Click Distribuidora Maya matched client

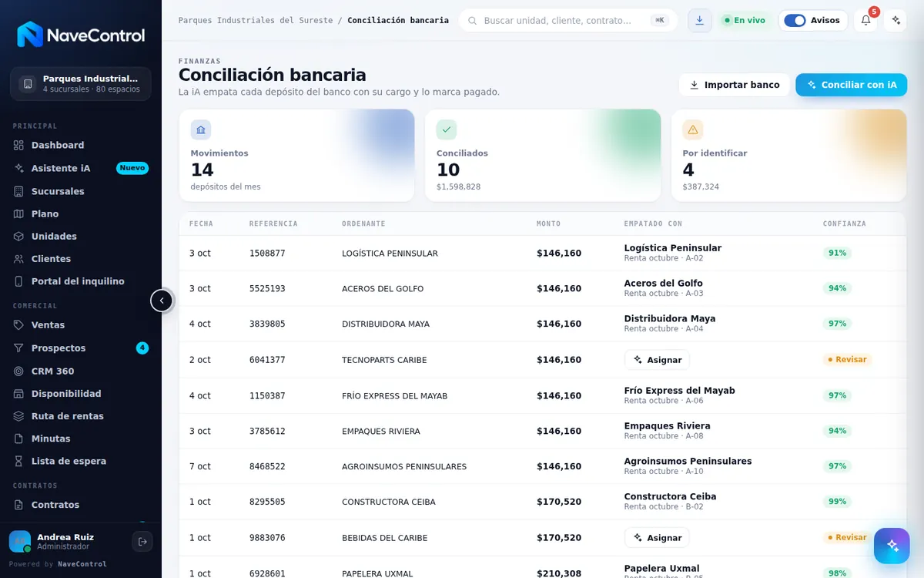pos(670,318)
